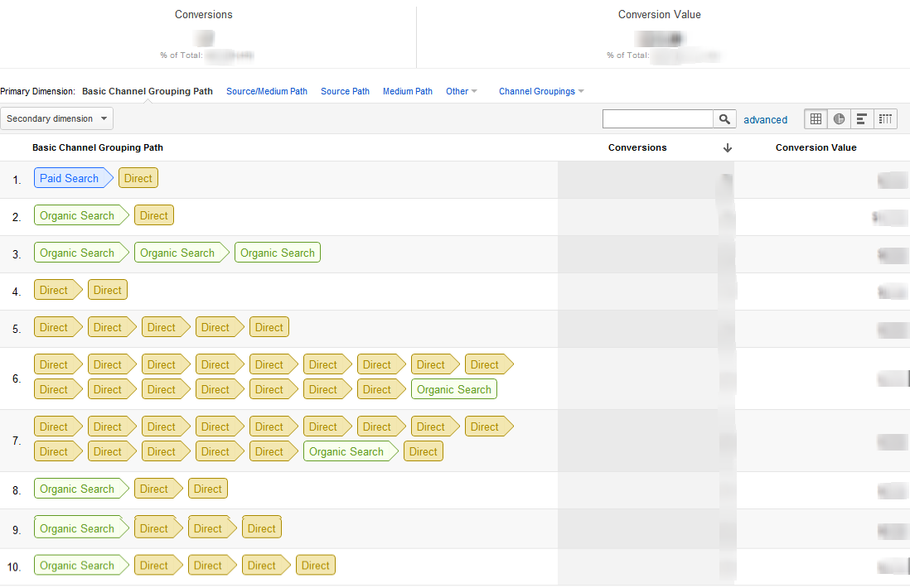
Task: Select the Basic Channel Grouping Path dimension
Action: (148, 91)
